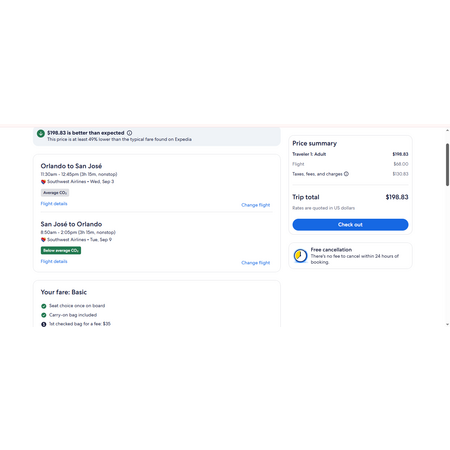Click the green price tag icon
This screenshot has height=450, width=450.
(41, 133)
